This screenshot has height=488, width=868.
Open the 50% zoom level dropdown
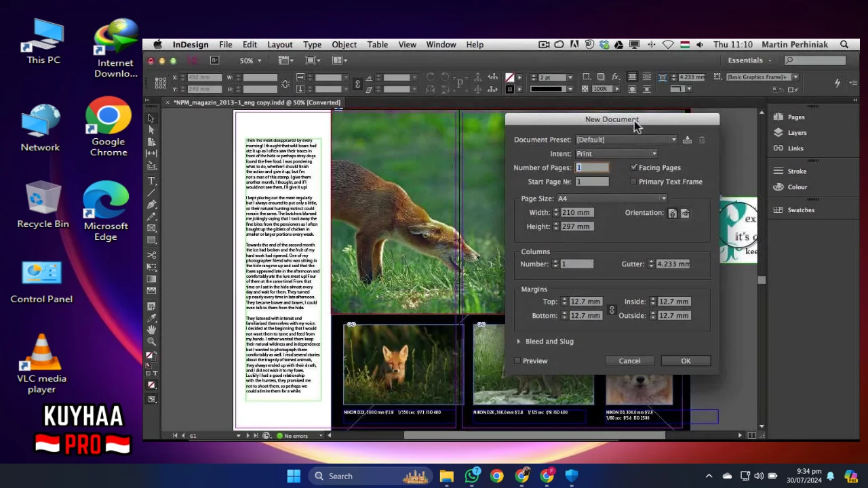(251, 60)
